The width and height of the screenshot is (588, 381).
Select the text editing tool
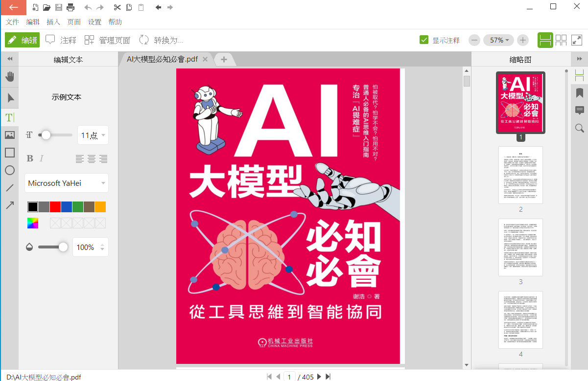pos(10,117)
